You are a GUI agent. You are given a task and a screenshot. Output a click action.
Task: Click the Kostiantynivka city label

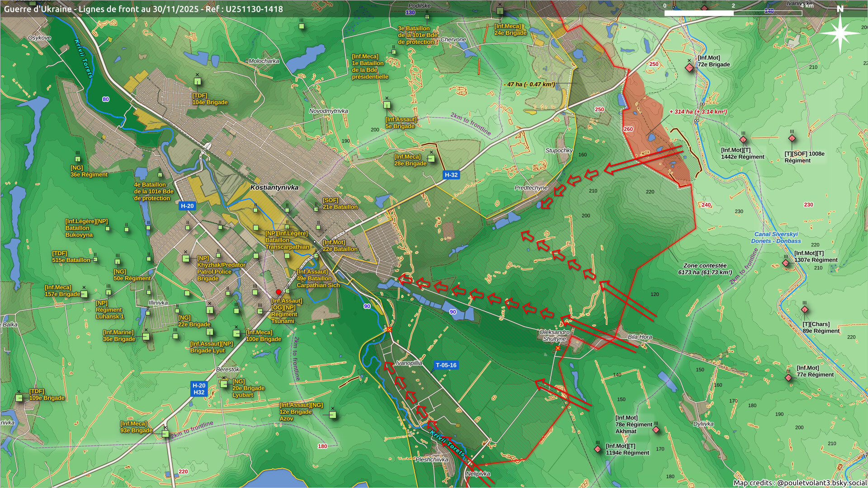[274, 188]
